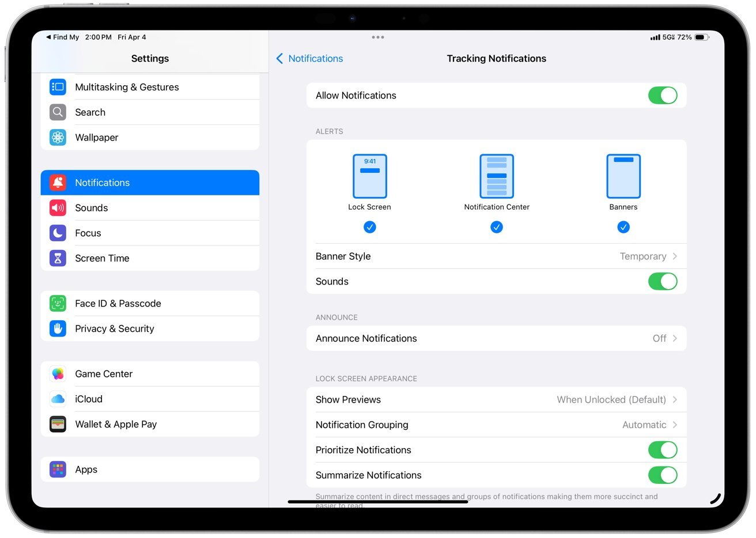Tap the Multitasking & Gestures icon
The width and height of the screenshot is (756, 538).
click(58, 87)
